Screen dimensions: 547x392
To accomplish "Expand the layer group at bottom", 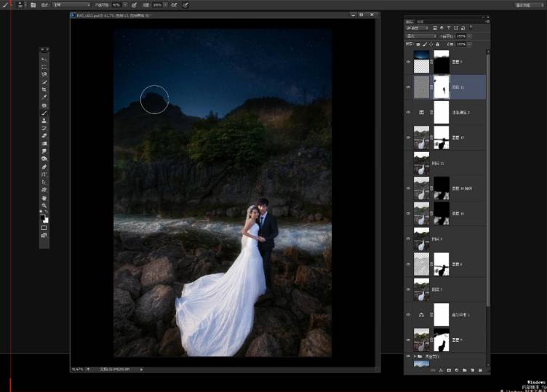I will (414, 357).
